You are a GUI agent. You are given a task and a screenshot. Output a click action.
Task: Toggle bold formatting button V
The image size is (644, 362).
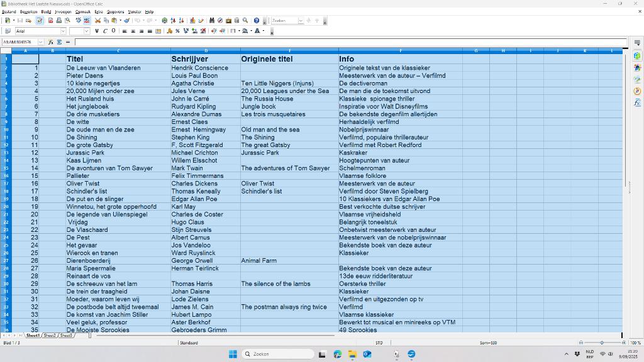click(x=96, y=31)
